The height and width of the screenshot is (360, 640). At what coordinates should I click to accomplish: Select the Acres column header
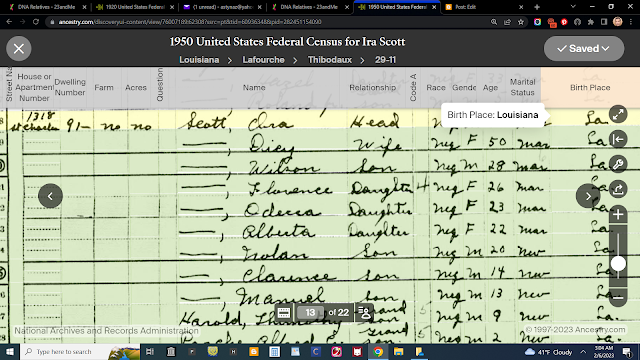coord(136,87)
